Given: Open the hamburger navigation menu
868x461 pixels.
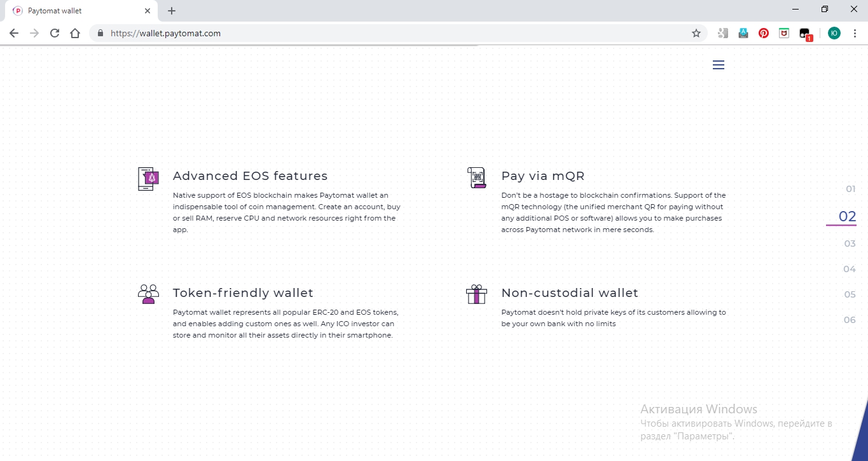Looking at the screenshot, I should pyautogui.click(x=719, y=65).
